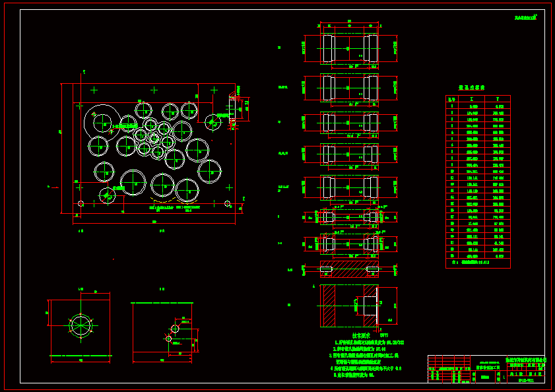
Task: Select the Y column header in coordinate table
Action: pos(498,100)
